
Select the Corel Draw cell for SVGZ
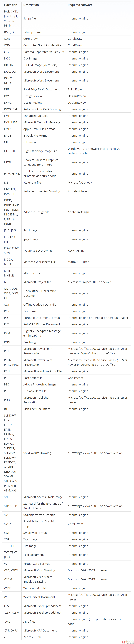(x=98, y=524)
